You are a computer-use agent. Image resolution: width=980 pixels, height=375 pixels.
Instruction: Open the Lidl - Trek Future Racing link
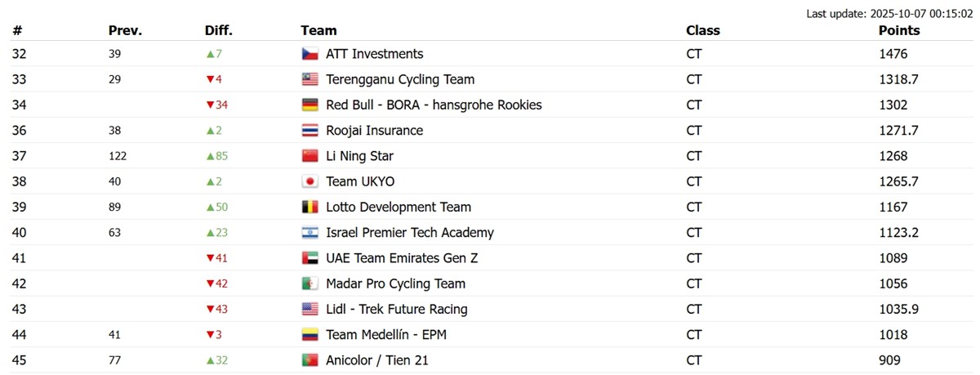pyautogui.click(x=396, y=310)
